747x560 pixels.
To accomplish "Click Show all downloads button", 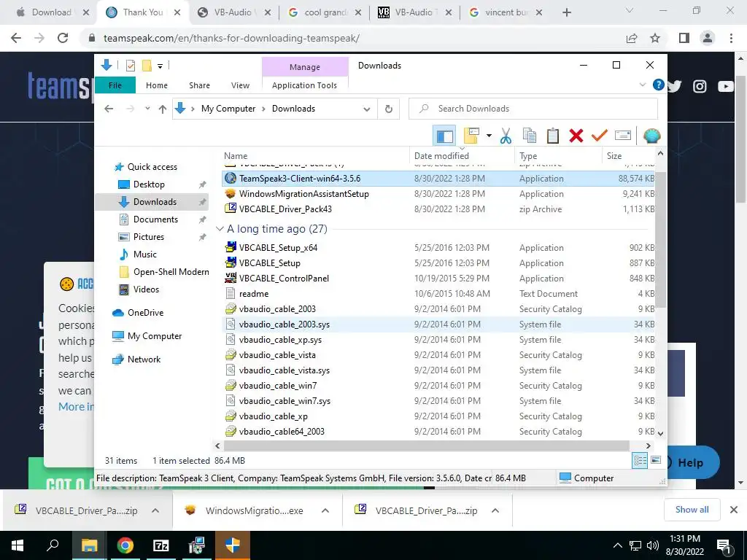I will pyautogui.click(x=692, y=510).
